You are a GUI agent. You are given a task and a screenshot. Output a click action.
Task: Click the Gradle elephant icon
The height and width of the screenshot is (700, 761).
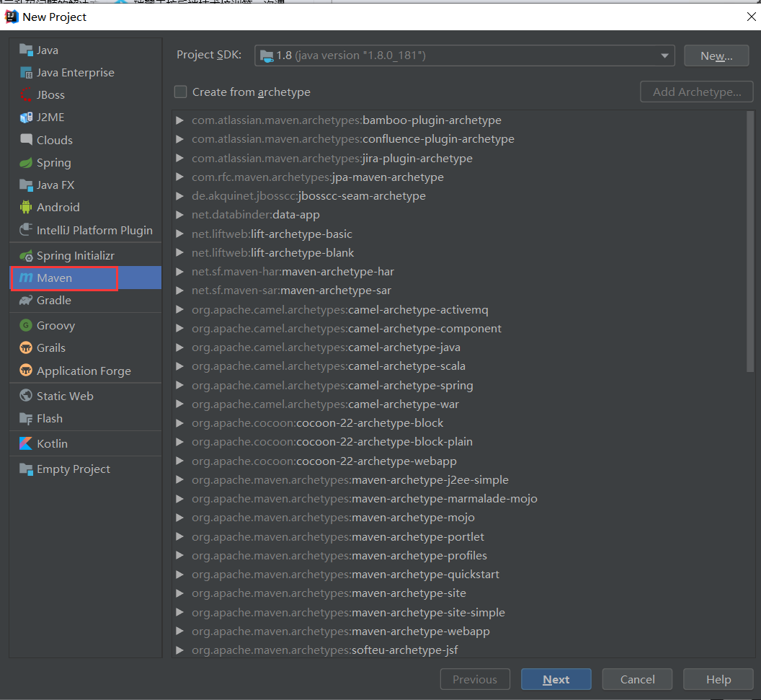(x=26, y=301)
